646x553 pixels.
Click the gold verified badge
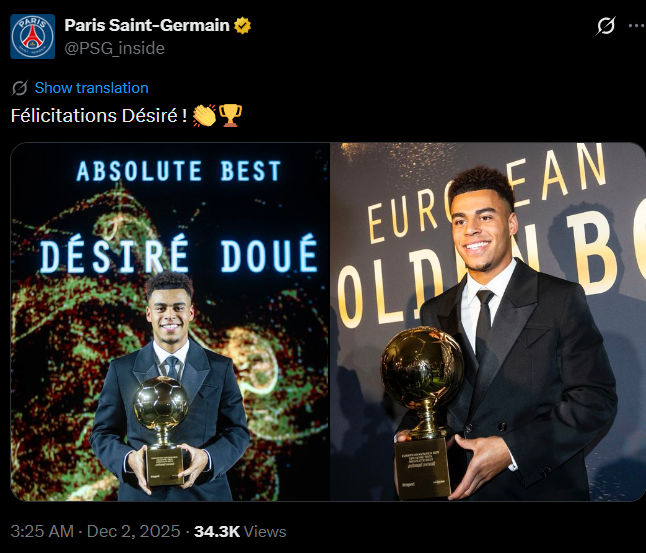243,25
